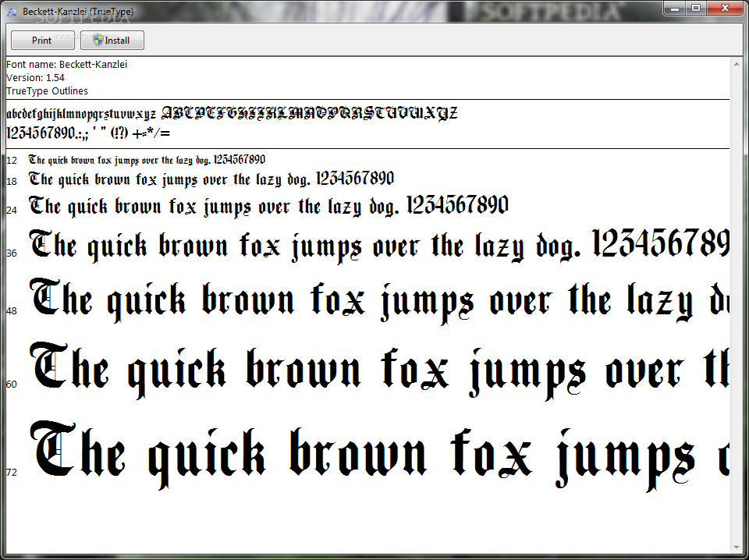Click the 24-point quick brown fox sample
The height and width of the screenshot is (560, 749).
268,206
